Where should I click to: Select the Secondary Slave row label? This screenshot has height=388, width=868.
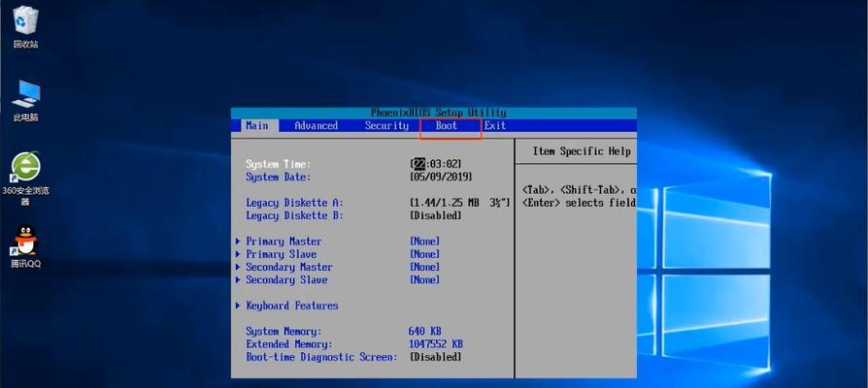tap(286, 279)
